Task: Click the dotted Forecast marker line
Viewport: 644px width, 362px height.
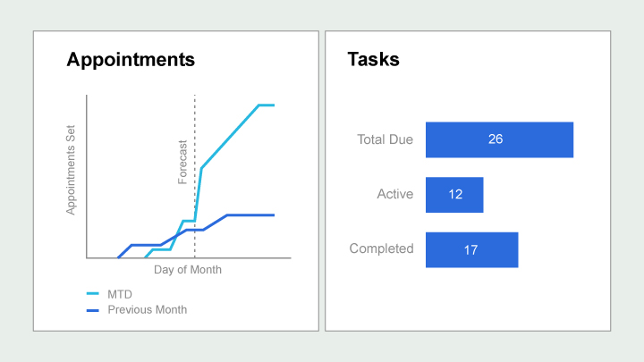Action: tap(195, 176)
